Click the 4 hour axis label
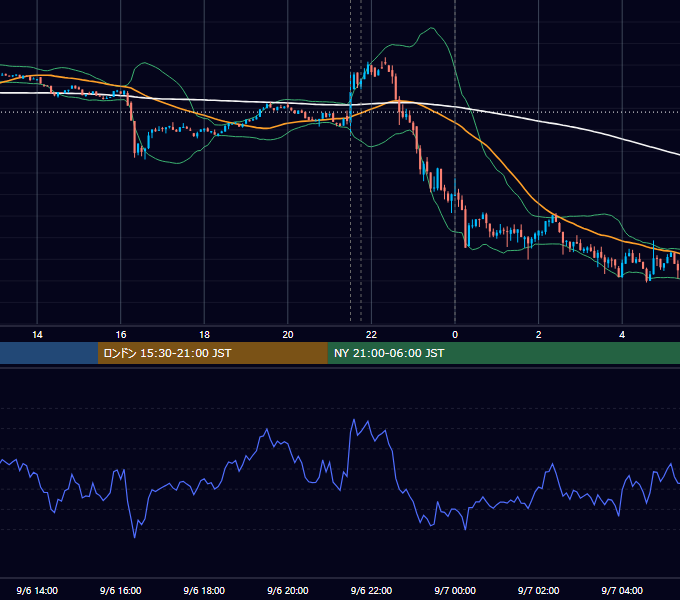Viewport: 680px width, 600px height. click(622, 335)
